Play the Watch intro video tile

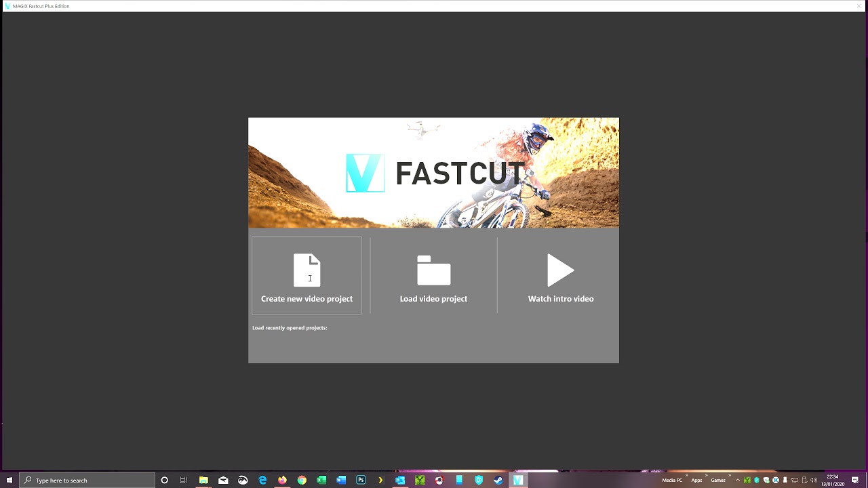pyautogui.click(x=561, y=275)
